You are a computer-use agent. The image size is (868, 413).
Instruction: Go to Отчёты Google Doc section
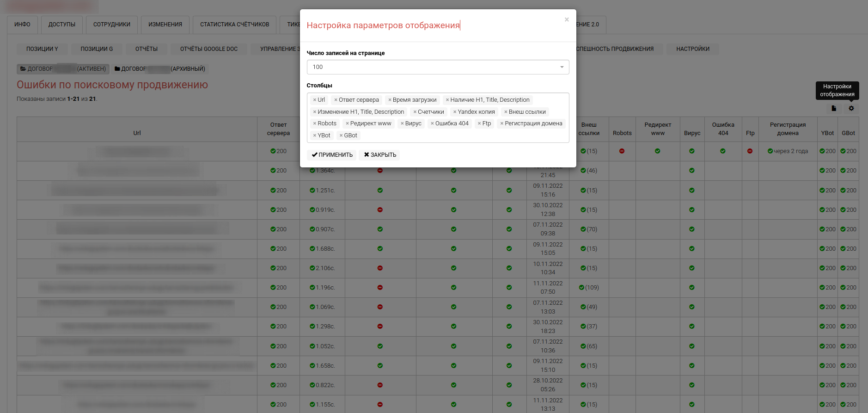[x=208, y=49]
